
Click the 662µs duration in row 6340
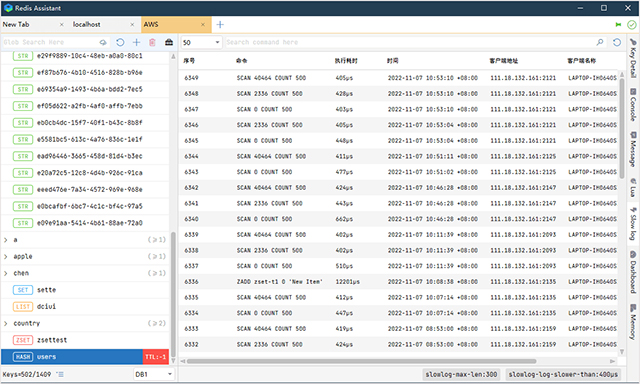(344, 219)
